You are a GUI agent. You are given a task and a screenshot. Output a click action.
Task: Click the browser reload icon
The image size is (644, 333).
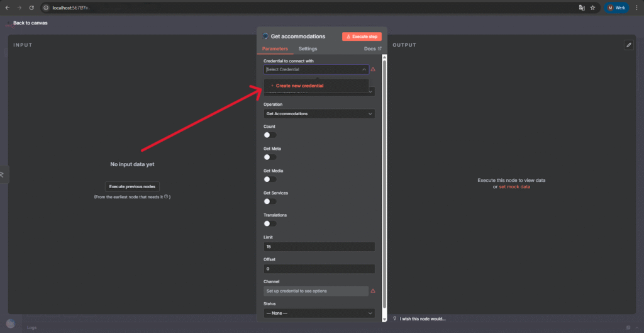(31, 8)
